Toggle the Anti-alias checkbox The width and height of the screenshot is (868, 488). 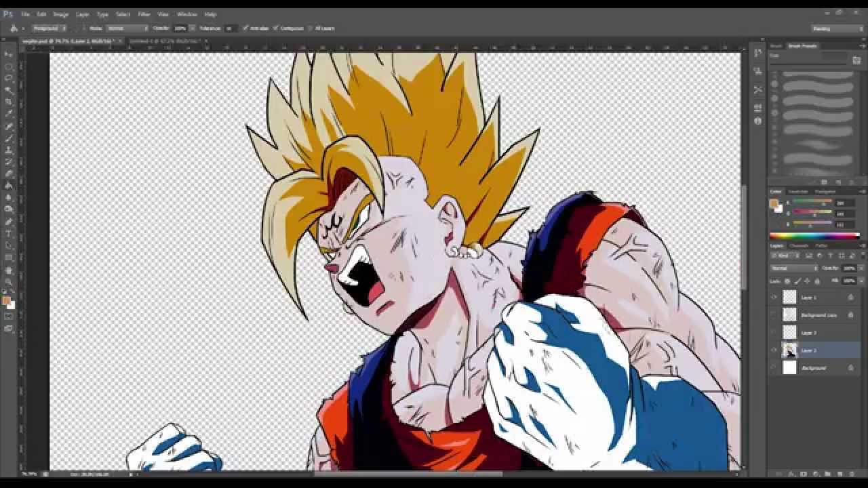click(x=245, y=28)
